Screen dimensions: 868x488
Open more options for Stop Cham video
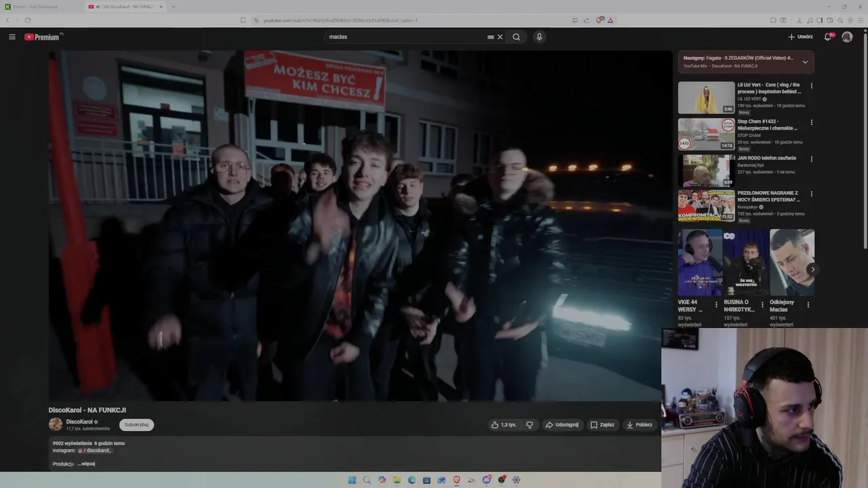coord(811,123)
